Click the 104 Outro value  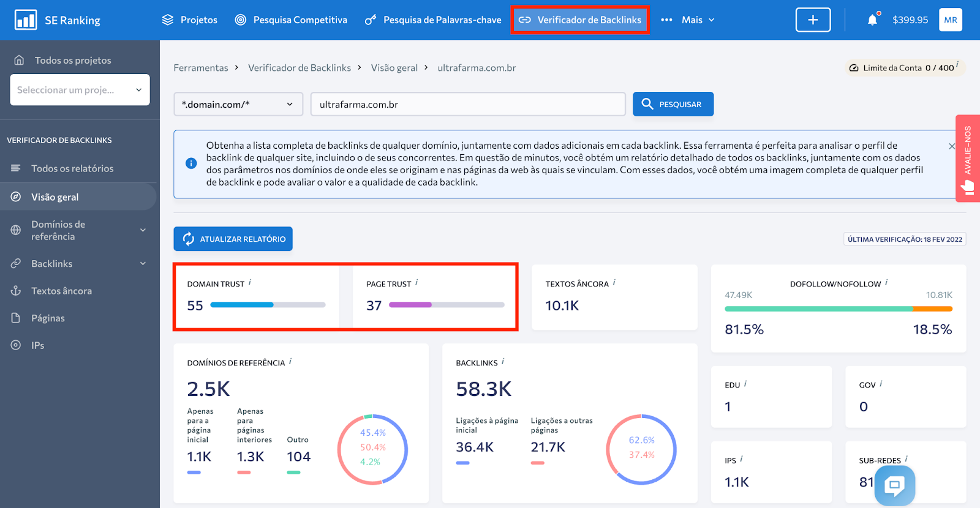tap(299, 457)
